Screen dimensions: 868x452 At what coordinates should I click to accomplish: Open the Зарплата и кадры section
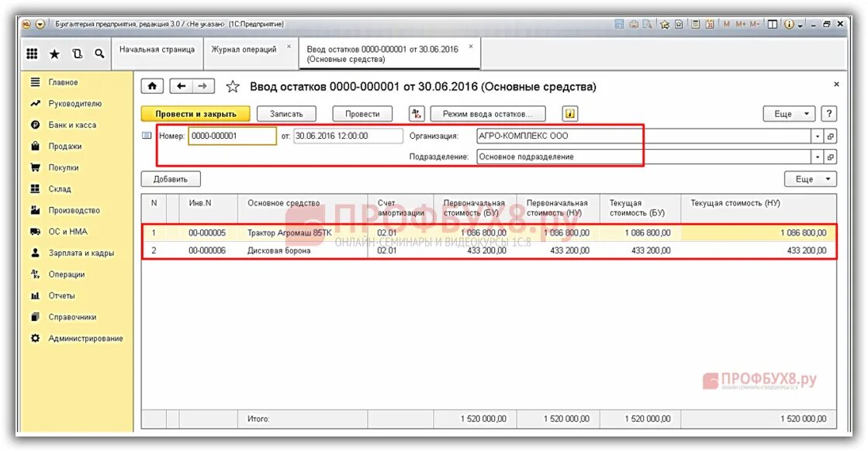pyautogui.click(x=81, y=254)
